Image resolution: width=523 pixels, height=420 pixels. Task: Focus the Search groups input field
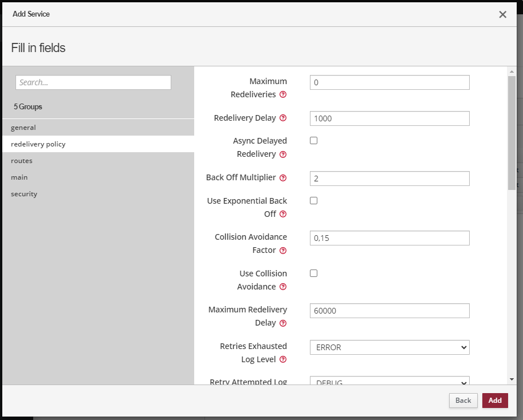click(x=93, y=82)
